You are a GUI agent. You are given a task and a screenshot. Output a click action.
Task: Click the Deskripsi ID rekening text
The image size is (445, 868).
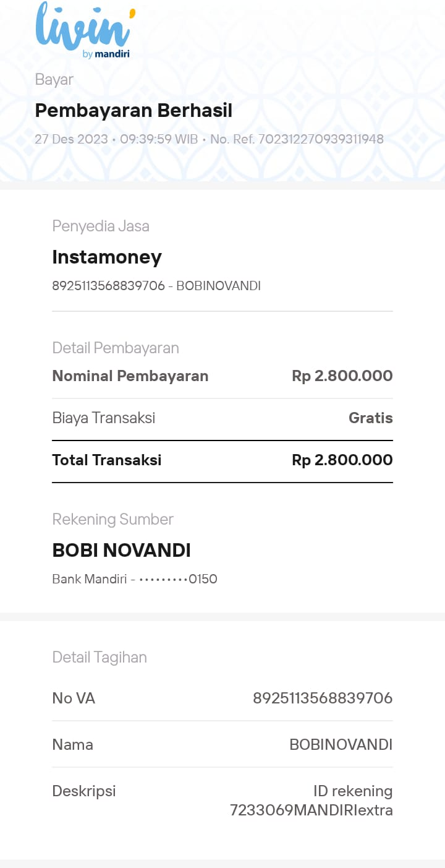pyautogui.click(x=311, y=801)
